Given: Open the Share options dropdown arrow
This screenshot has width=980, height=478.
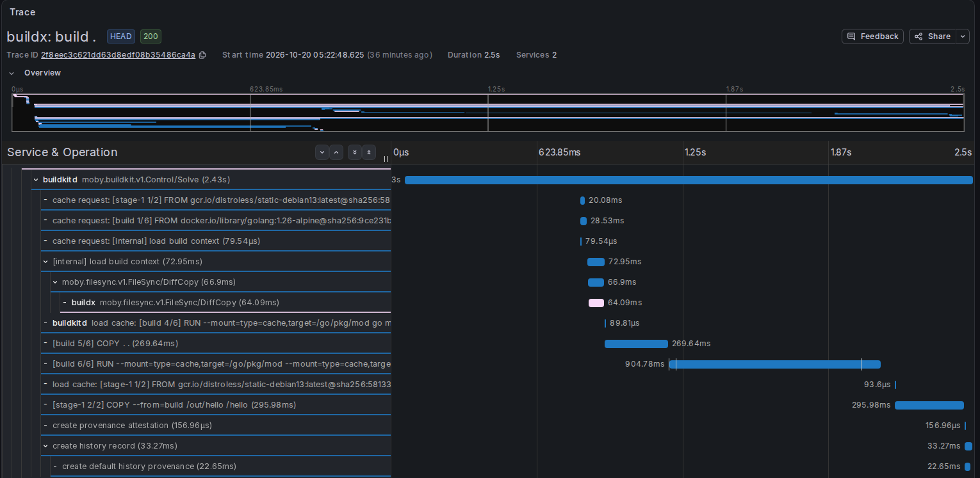Looking at the screenshot, I should click(963, 36).
